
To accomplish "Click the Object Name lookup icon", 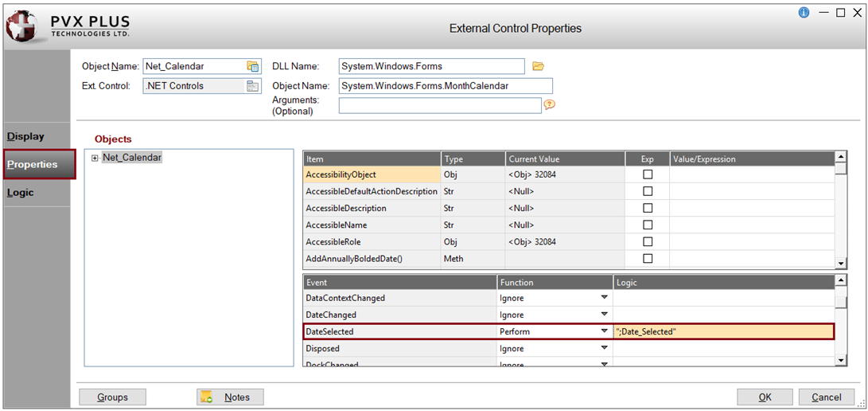I will (x=253, y=66).
